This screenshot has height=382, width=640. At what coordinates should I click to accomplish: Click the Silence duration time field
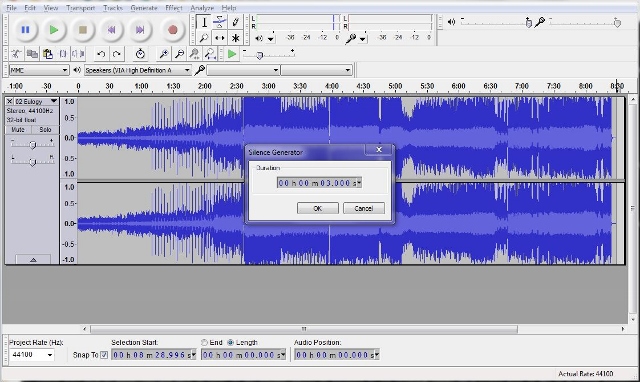pos(319,183)
